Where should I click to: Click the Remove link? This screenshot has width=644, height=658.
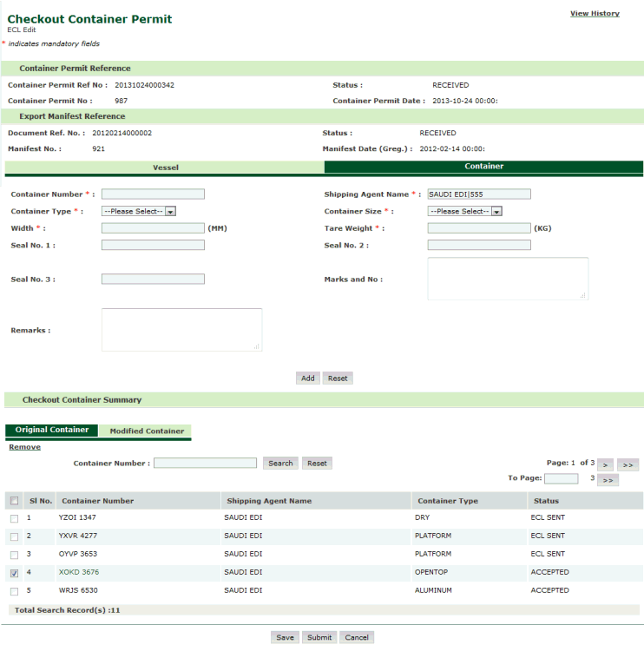point(24,447)
